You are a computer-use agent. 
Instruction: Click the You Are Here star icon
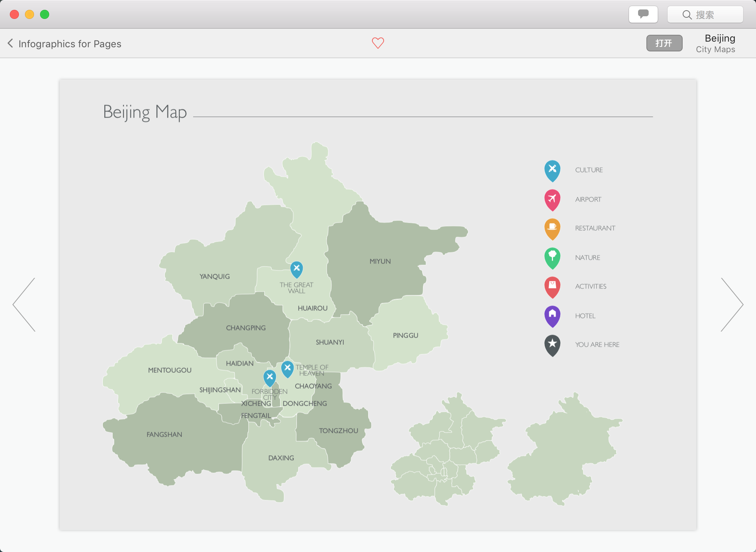click(x=552, y=345)
